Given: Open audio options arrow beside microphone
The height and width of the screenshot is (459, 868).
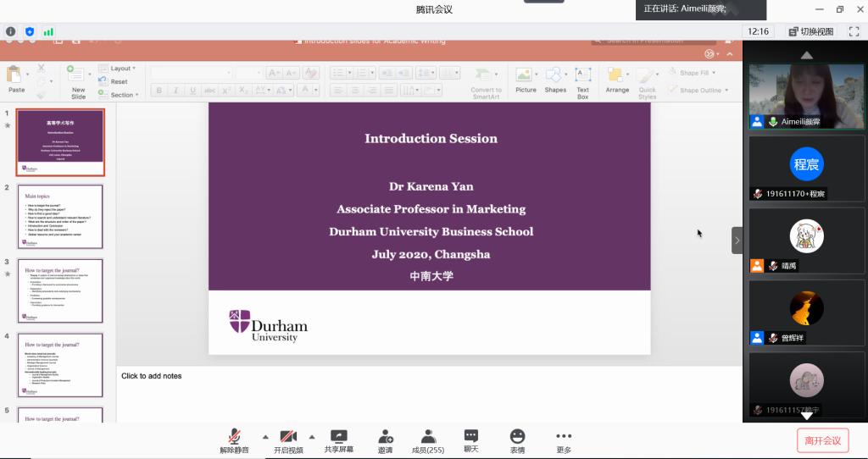Looking at the screenshot, I should point(264,437).
